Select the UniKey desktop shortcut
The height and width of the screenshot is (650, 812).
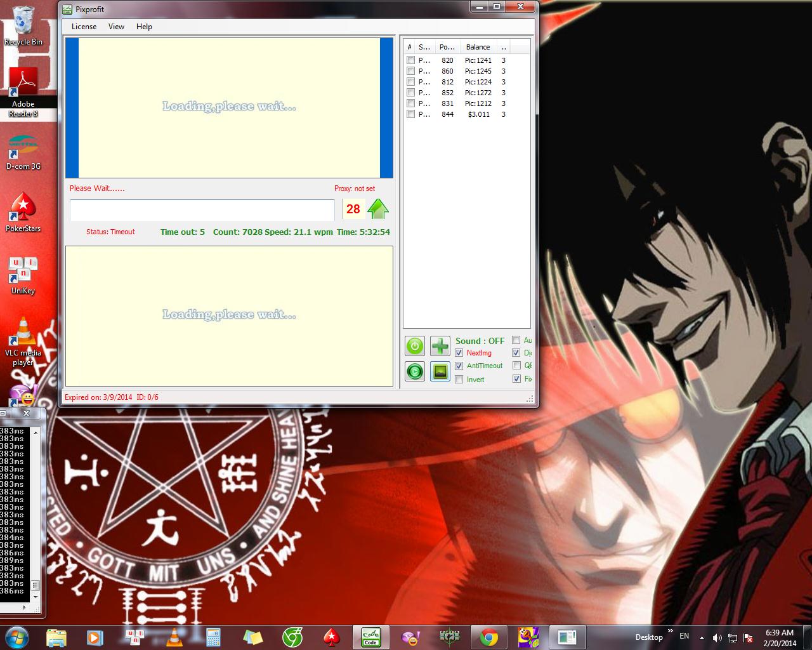[23, 275]
